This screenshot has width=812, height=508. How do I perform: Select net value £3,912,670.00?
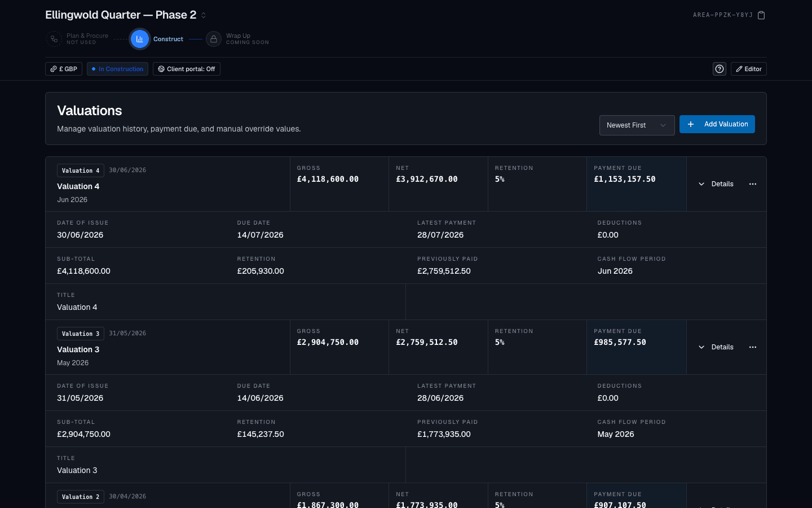click(427, 179)
